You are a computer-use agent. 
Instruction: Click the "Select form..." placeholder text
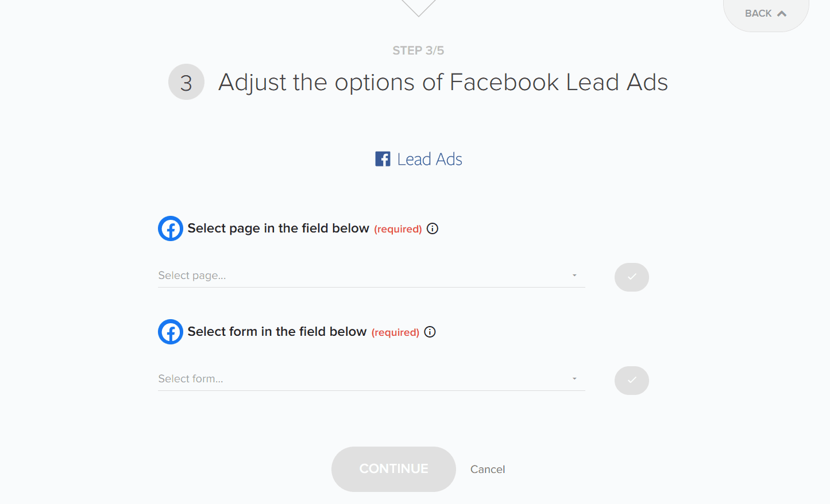tap(191, 379)
